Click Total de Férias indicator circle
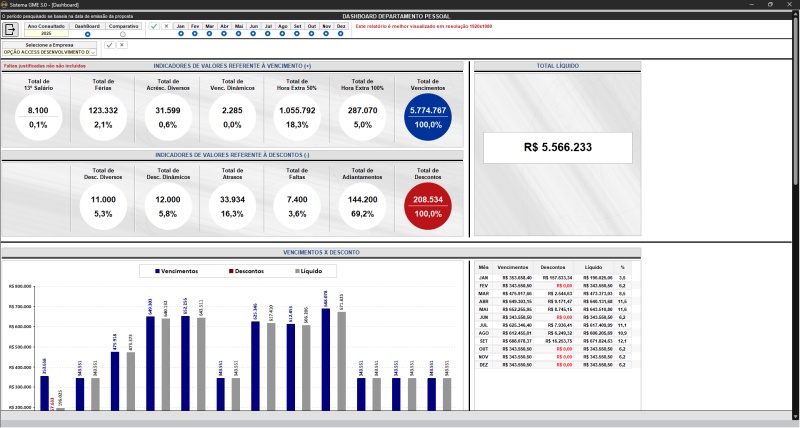 103,118
